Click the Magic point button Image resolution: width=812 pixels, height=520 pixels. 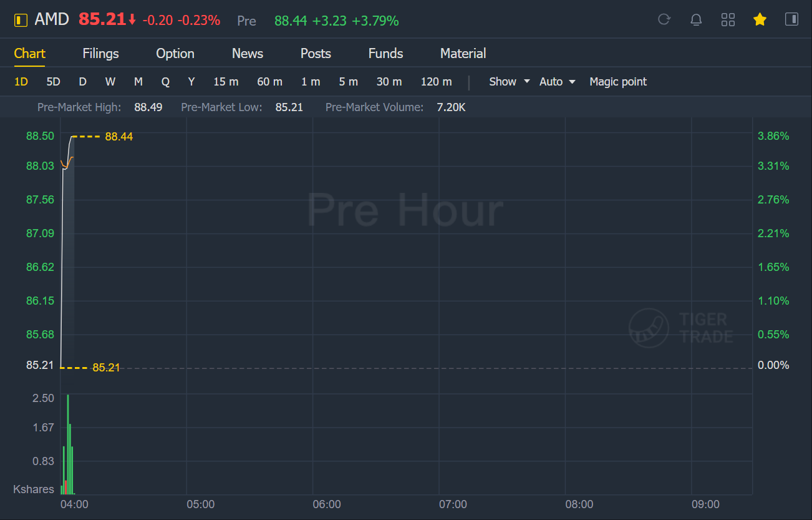618,82
